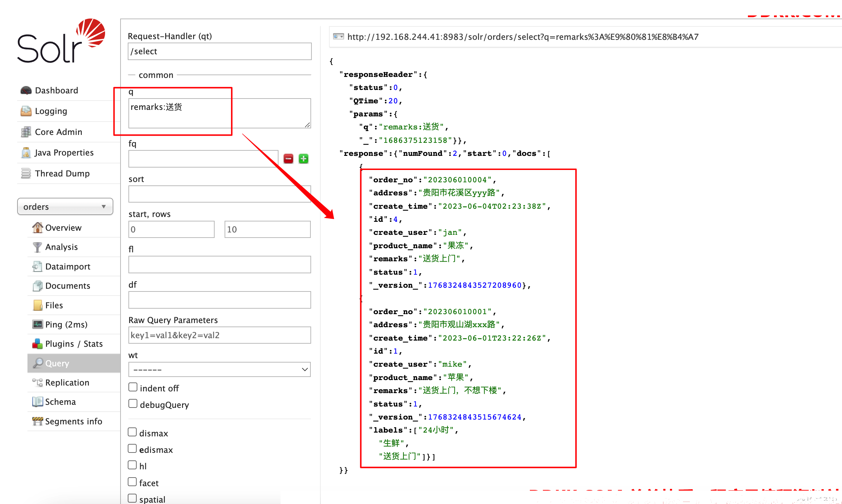Click the red remove fq button

coord(289,158)
